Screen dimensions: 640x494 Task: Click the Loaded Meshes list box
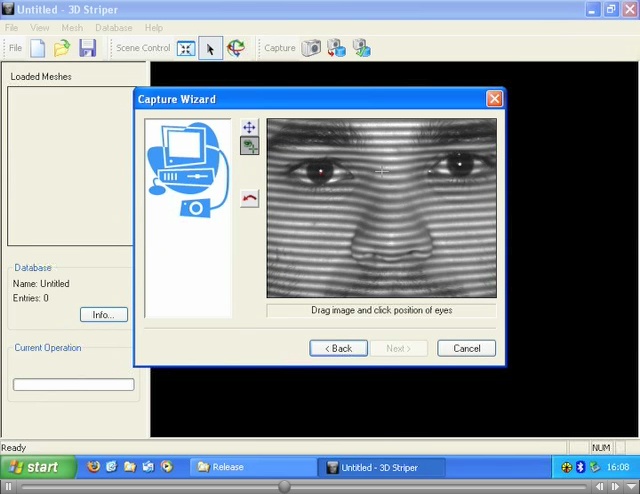click(70, 166)
